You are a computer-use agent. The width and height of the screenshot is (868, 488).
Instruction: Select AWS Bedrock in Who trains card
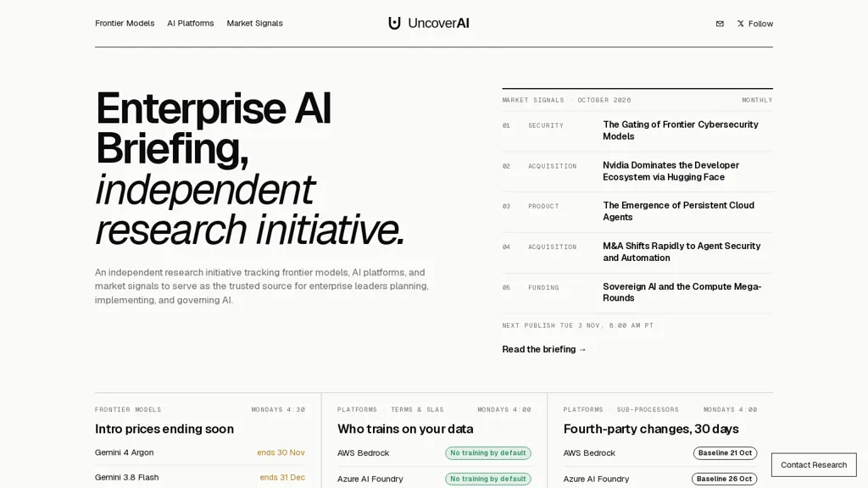tap(363, 453)
